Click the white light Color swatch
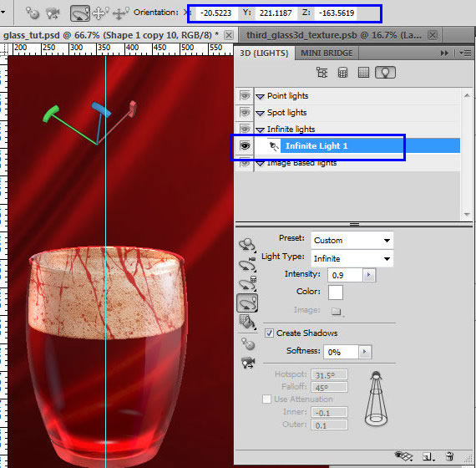 pos(336,292)
